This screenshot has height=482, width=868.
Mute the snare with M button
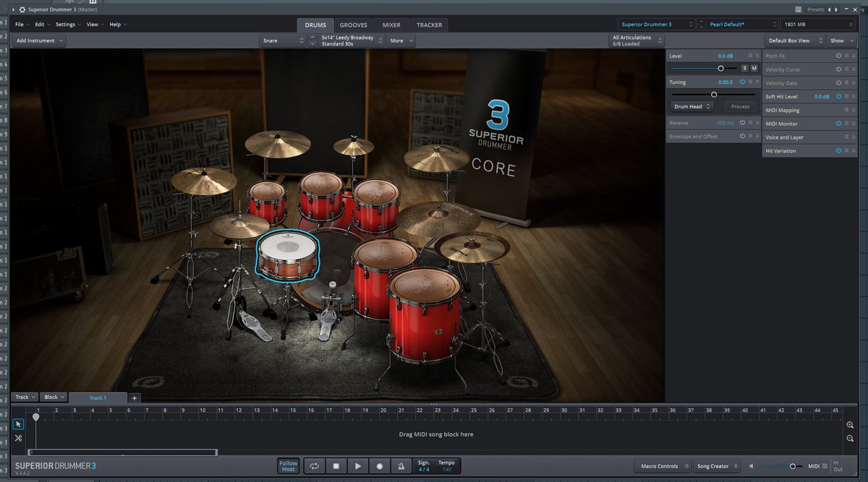[x=754, y=68]
